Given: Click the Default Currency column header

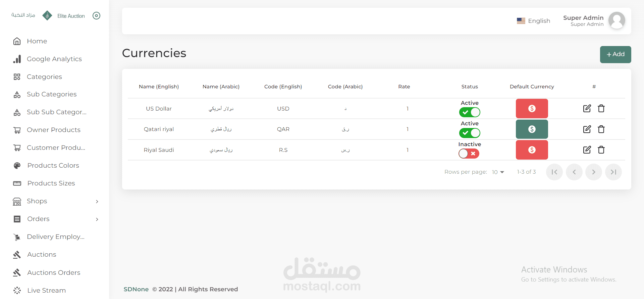Looking at the screenshot, I should click(532, 87).
